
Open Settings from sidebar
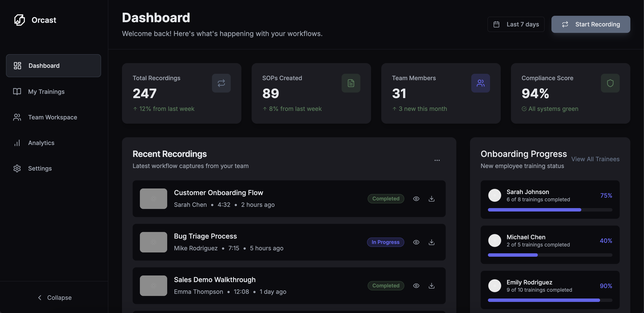(x=54, y=168)
